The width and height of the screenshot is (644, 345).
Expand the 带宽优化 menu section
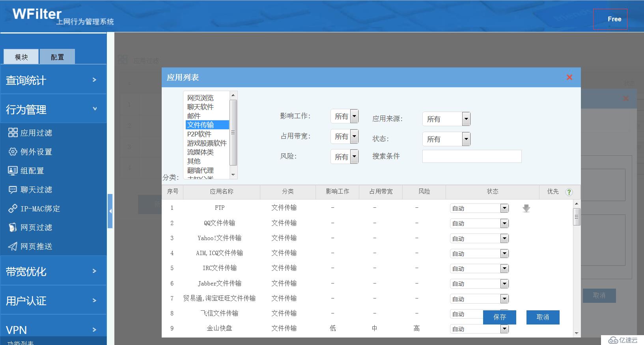click(x=53, y=271)
